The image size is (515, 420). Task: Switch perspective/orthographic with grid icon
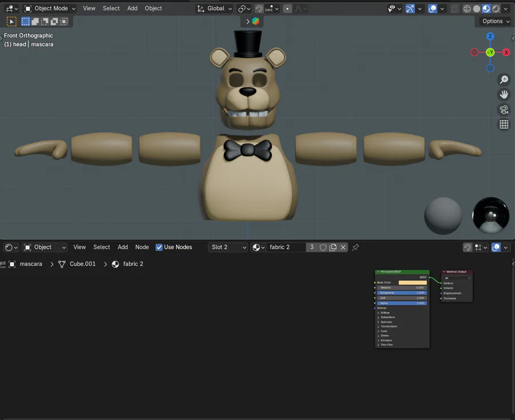504,125
